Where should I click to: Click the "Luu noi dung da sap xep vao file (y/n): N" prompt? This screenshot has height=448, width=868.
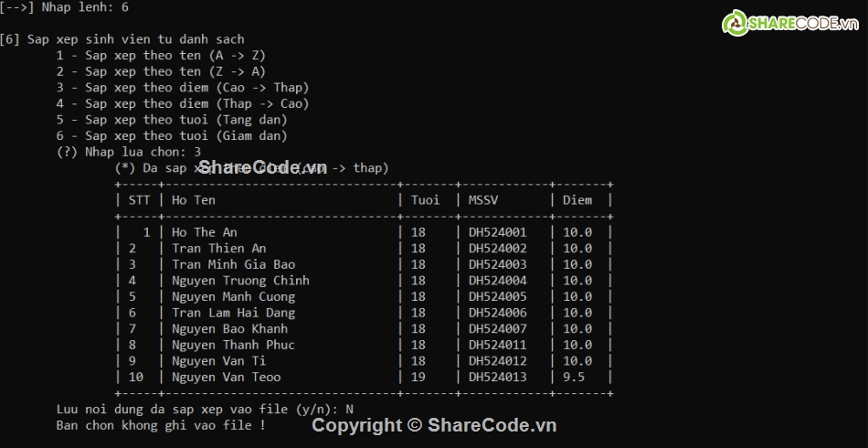[x=205, y=410]
